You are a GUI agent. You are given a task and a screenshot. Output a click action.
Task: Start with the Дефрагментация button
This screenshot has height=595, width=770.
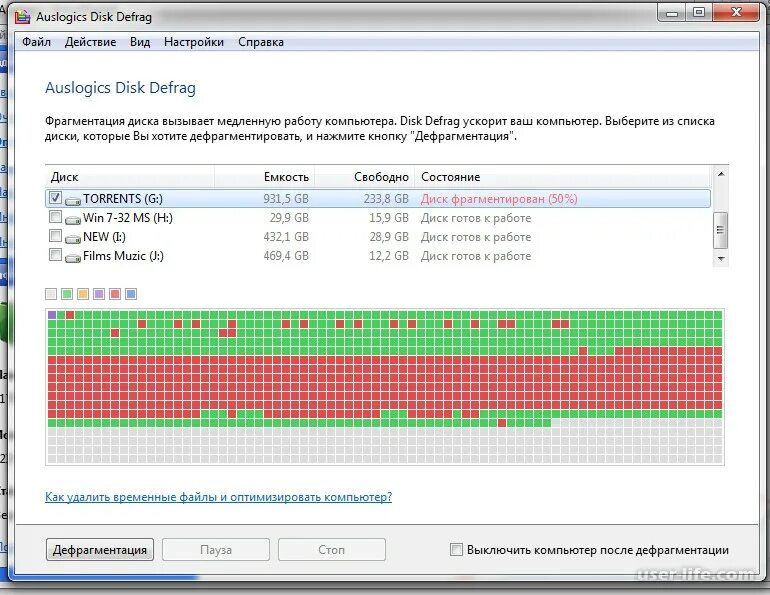click(x=100, y=550)
